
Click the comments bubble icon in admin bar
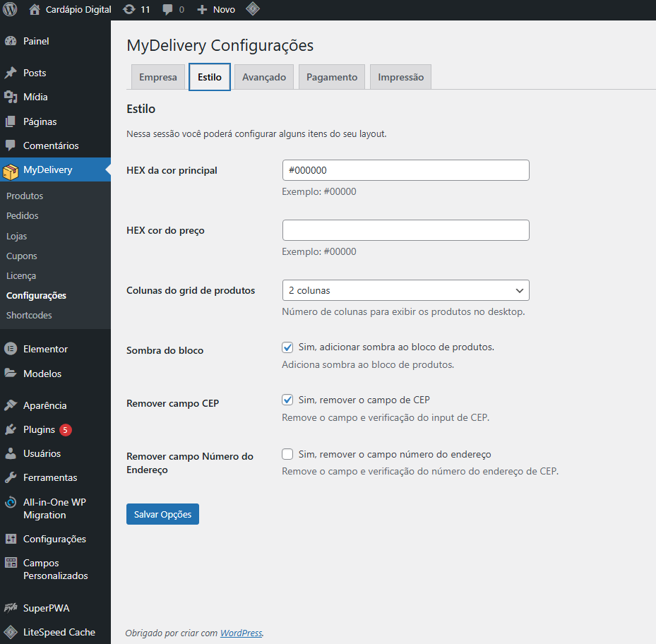[167, 10]
